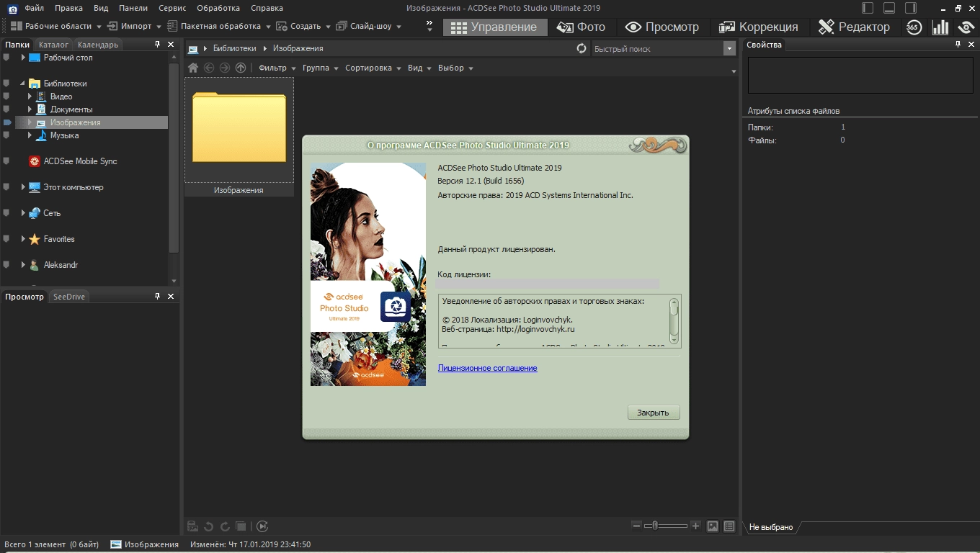Open the Правка menu
The image size is (980, 553).
(x=69, y=8)
